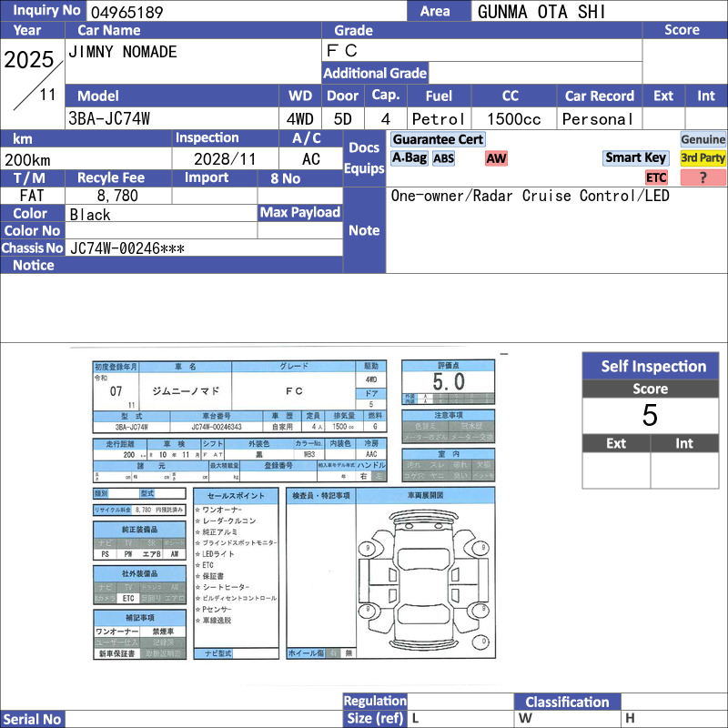Click the year value 2025
This screenshot has width=728, height=728.
point(29,60)
